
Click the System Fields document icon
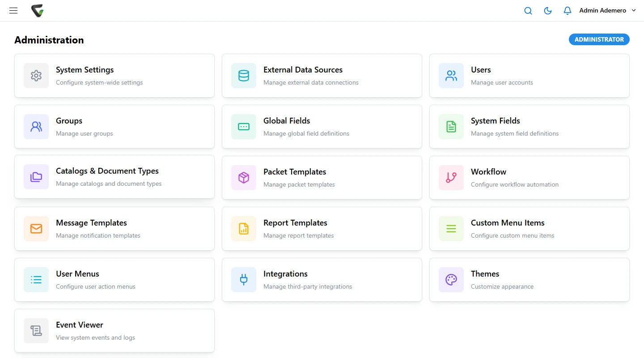coord(451,127)
